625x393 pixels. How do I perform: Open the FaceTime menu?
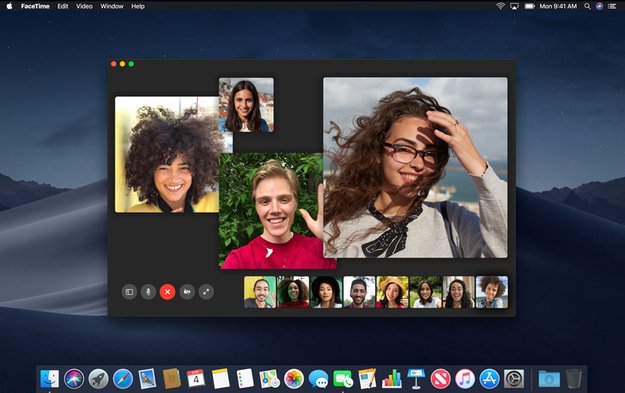(x=35, y=6)
